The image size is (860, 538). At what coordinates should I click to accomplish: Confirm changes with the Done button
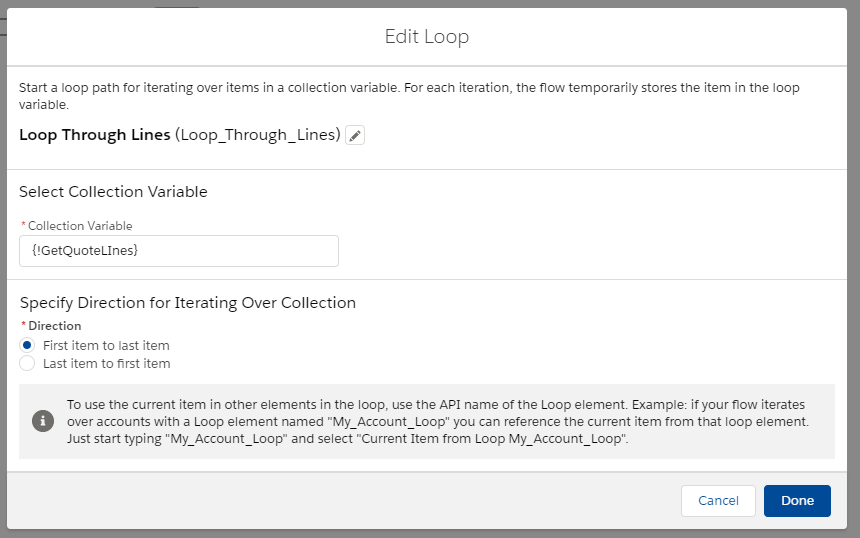coord(797,500)
